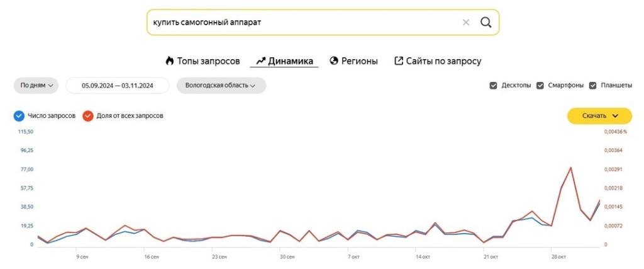Click the globe icon by Регионы
The height and width of the screenshot is (269, 644).
pos(334,61)
